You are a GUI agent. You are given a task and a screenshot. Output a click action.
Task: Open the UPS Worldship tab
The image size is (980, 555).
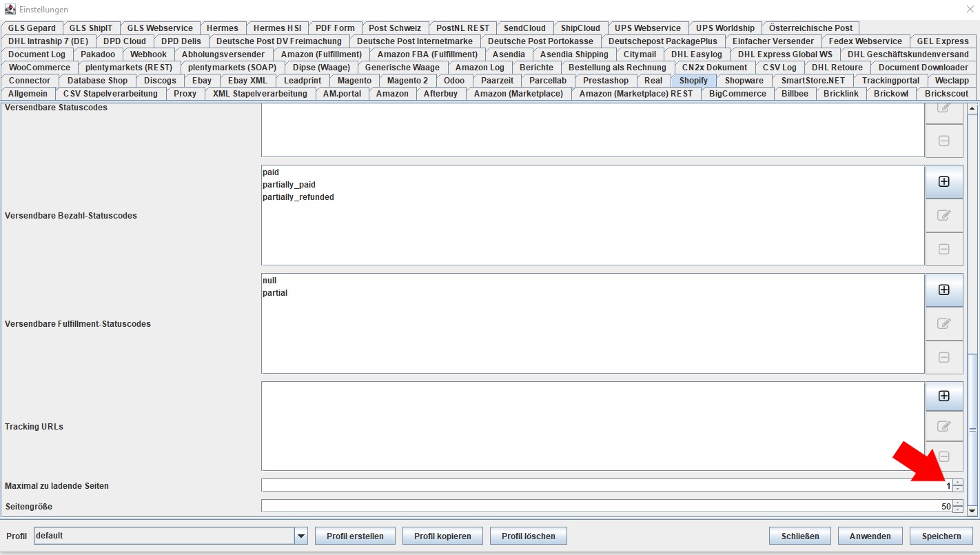[x=725, y=28]
